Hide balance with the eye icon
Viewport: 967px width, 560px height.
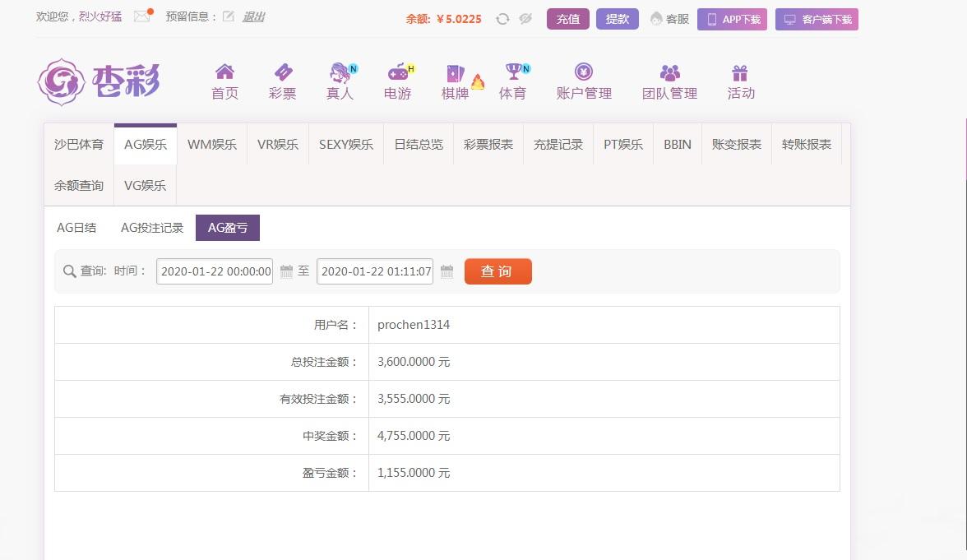(525, 19)
